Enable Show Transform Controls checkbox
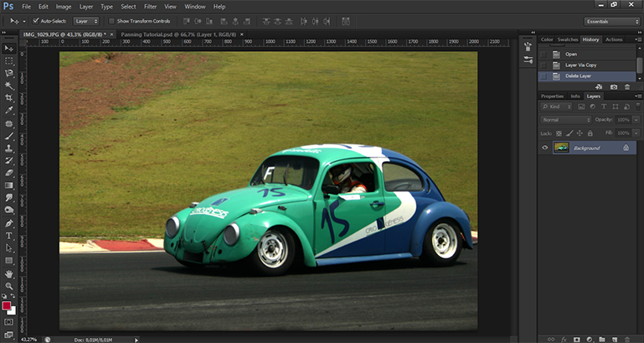 (113, 20)
